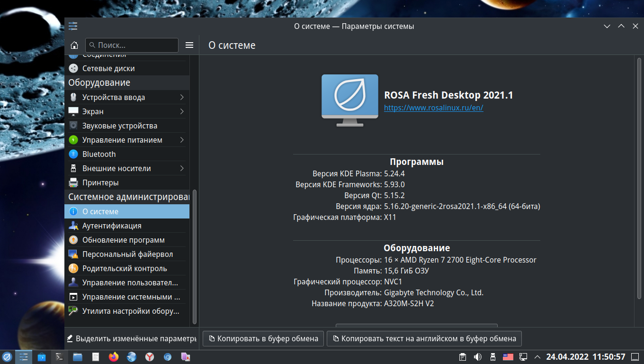
Task: Click the Gigabyte Technology Co., Ltd. text
Action: (x=434, y=293)
